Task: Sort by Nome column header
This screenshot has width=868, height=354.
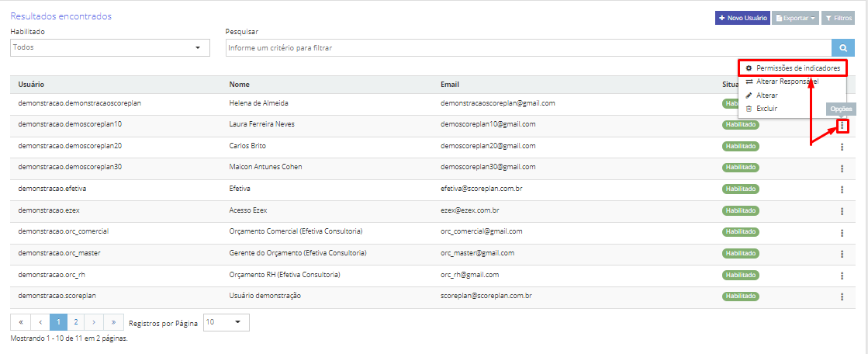Action: pyautogui.click(x=239, y=84)
